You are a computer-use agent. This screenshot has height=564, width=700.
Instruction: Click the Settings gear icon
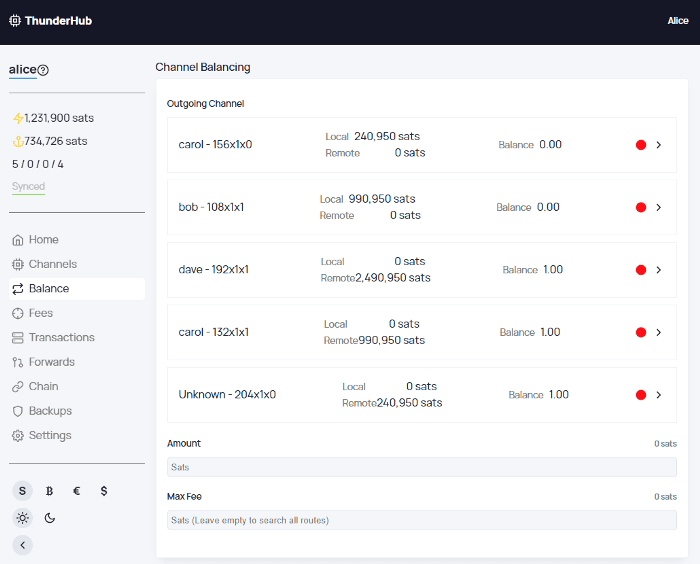tap(18, 435)
